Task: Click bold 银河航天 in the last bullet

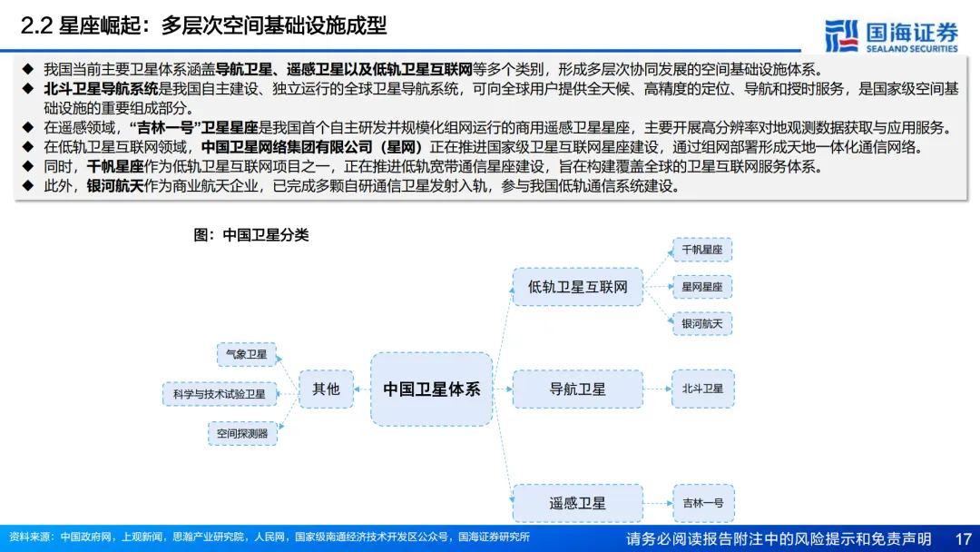Action: (x=115, y=186)
